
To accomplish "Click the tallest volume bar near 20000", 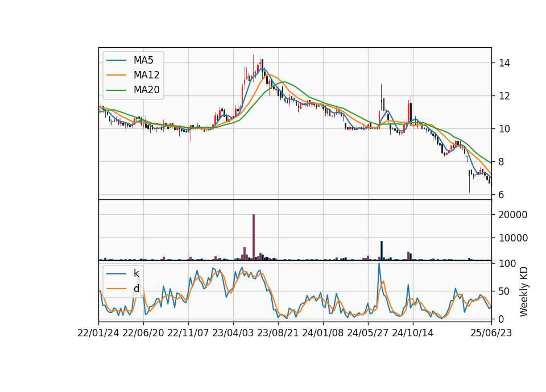I will [254, 237].
